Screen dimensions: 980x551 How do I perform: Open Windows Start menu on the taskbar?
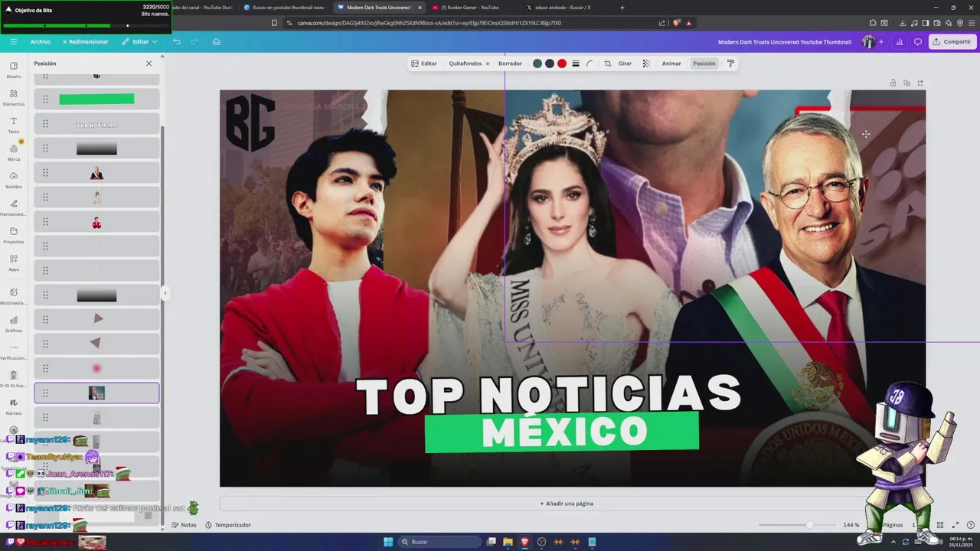(x=388, y=542)
